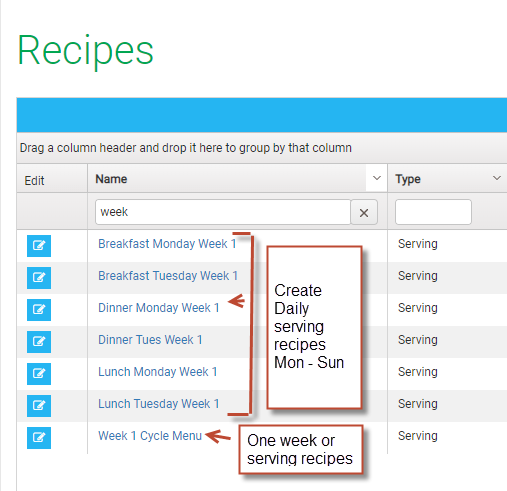Open the Lunch Tuesday Week 1 link

[x=159, y=404]
